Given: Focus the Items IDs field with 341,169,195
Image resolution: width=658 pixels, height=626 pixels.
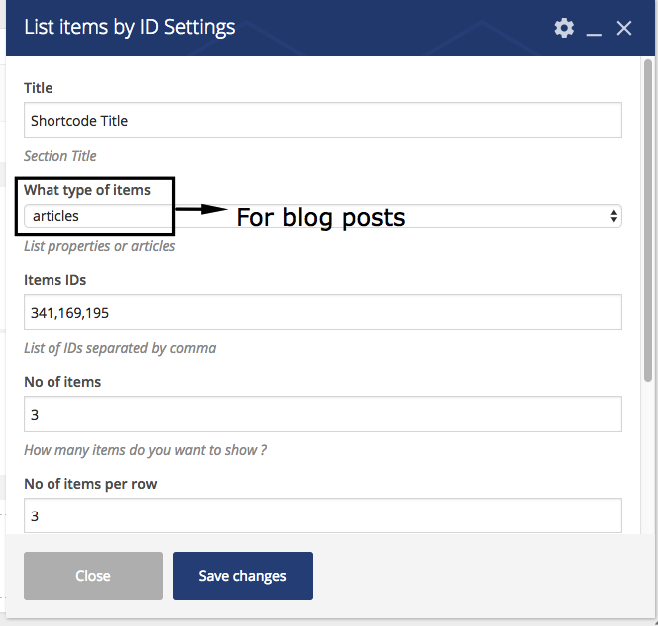Looking at the screenshot, I should tap(323, 312).
